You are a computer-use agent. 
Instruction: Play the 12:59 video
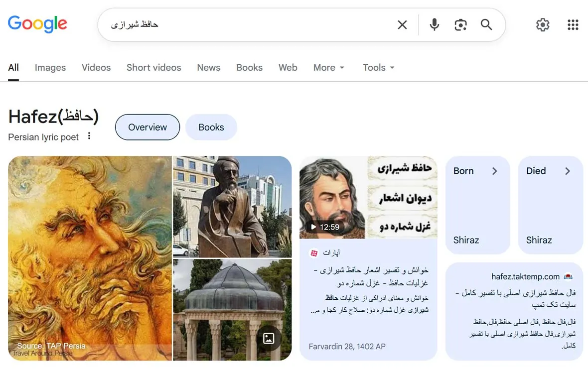click(x=325, y=227)
